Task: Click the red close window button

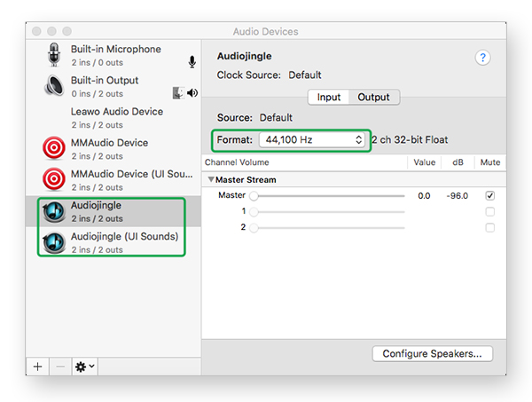Action: (36, 31)
